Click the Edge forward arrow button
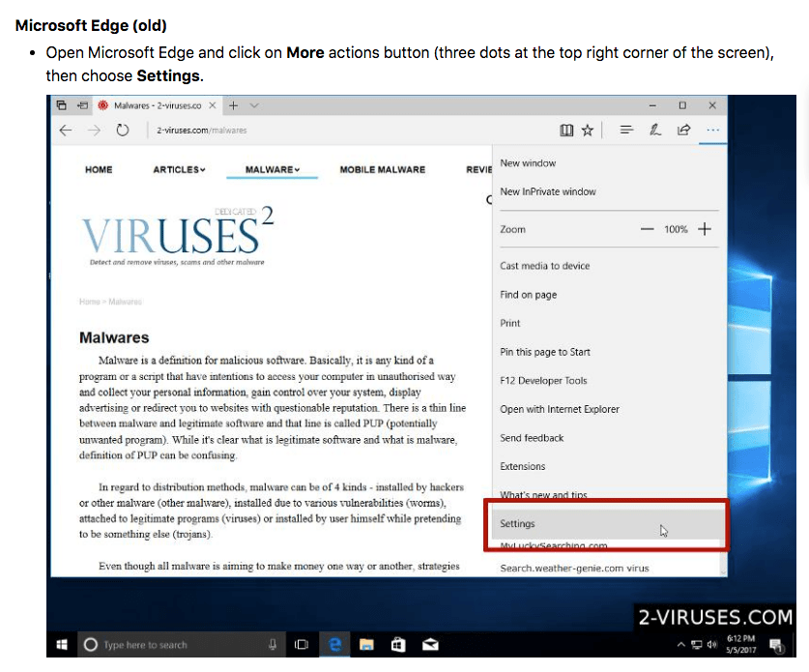Screen dimensions: 809x672 coord(94,131)
